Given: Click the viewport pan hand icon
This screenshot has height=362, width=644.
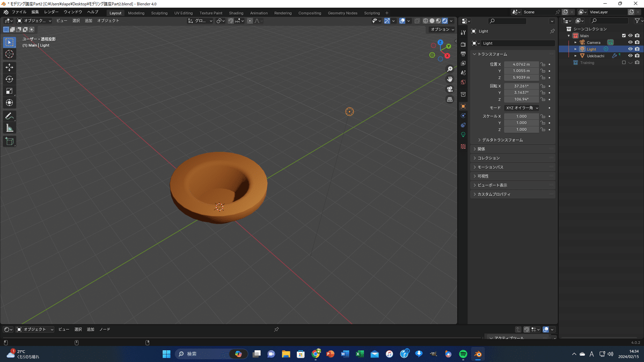Looking at the screenshot, I should [450, 79].
